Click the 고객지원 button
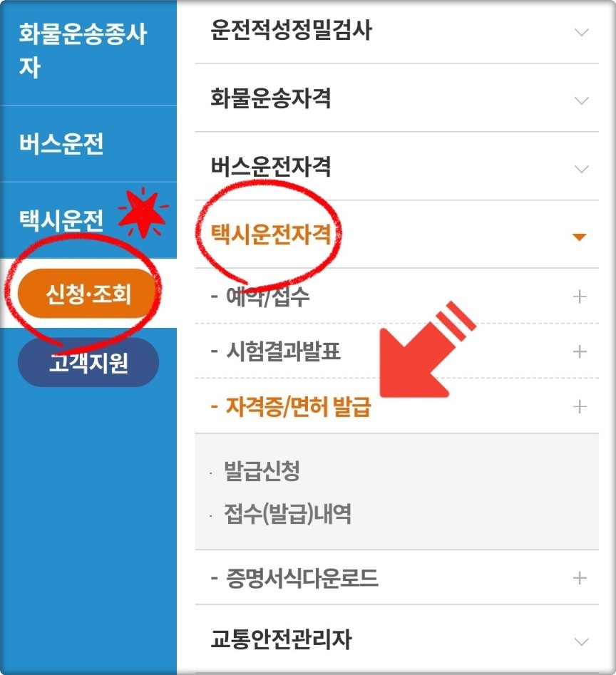 (88, 363)
